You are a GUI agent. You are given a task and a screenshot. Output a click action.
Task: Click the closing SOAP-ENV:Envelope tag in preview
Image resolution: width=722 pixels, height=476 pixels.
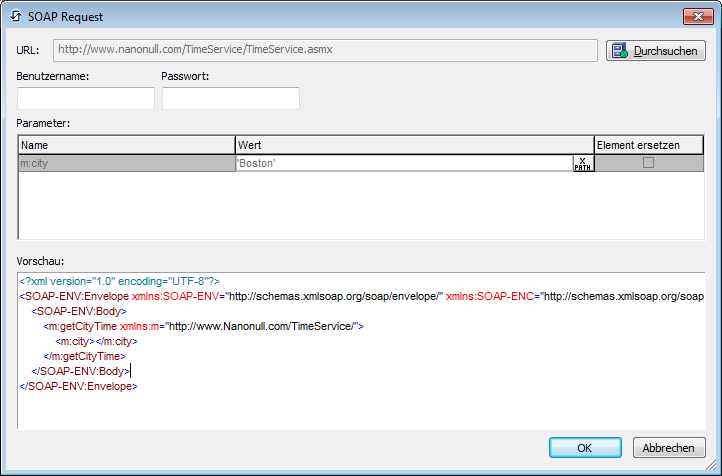[x=78, y=386]
